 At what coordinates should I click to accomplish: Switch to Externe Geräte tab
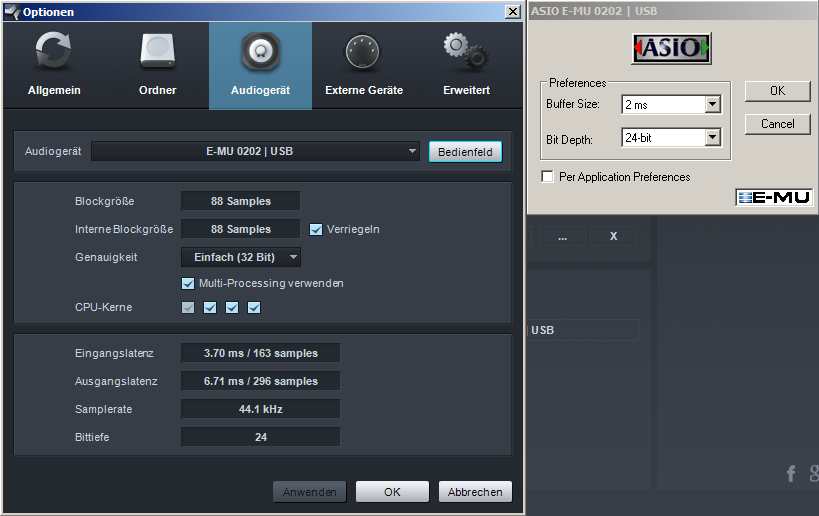(364, 66)
